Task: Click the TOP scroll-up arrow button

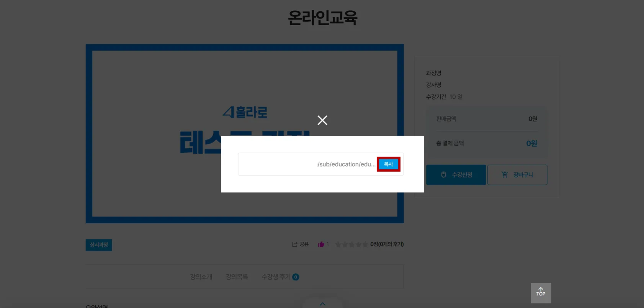Action: coord(541,293)
